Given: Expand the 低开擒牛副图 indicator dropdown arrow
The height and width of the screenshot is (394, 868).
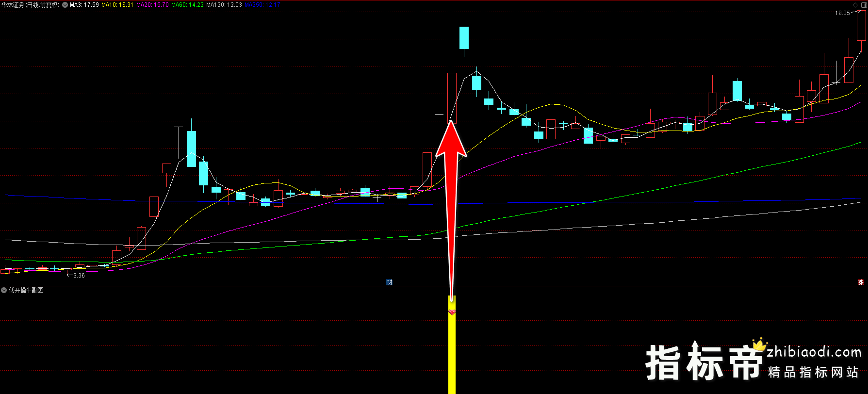Looking at the screenshot, I should coord(4,290).
